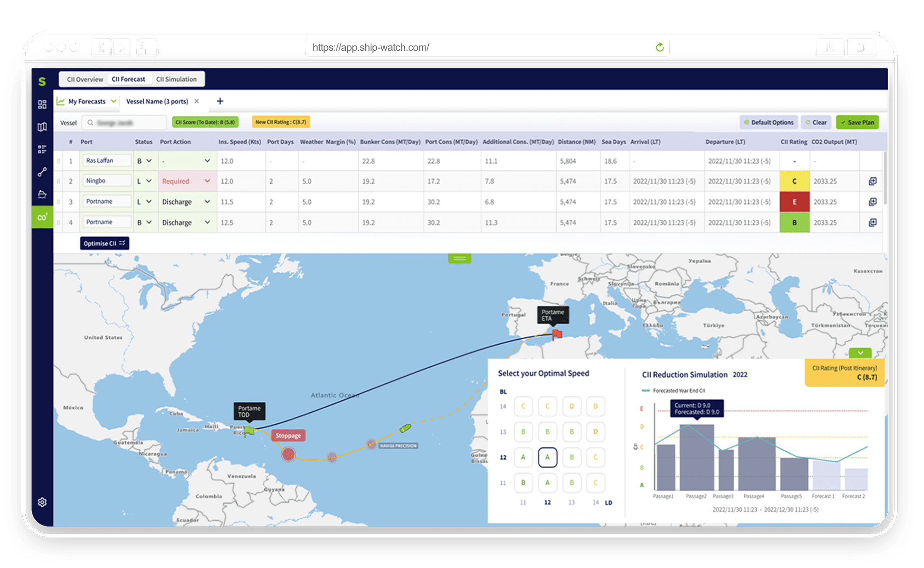
Task: Open Status dropdown for Ras Laffan row
Action: point(149,161)
